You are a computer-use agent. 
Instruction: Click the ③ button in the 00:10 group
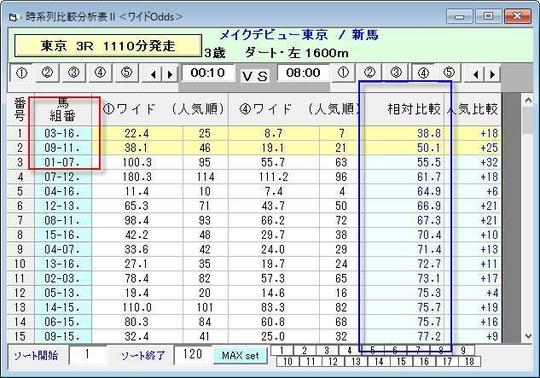click(x=74, y=73)
